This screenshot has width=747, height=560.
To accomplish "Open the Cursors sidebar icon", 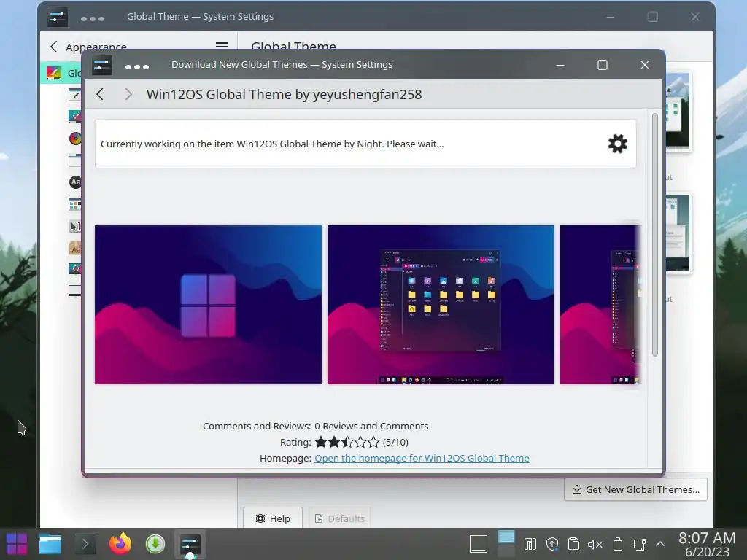I will (75, 226).
